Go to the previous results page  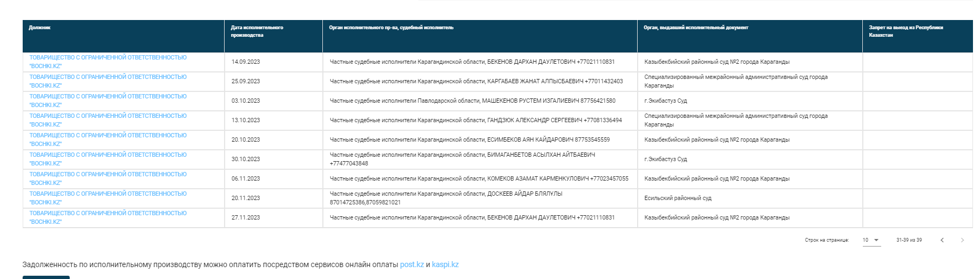942,240
